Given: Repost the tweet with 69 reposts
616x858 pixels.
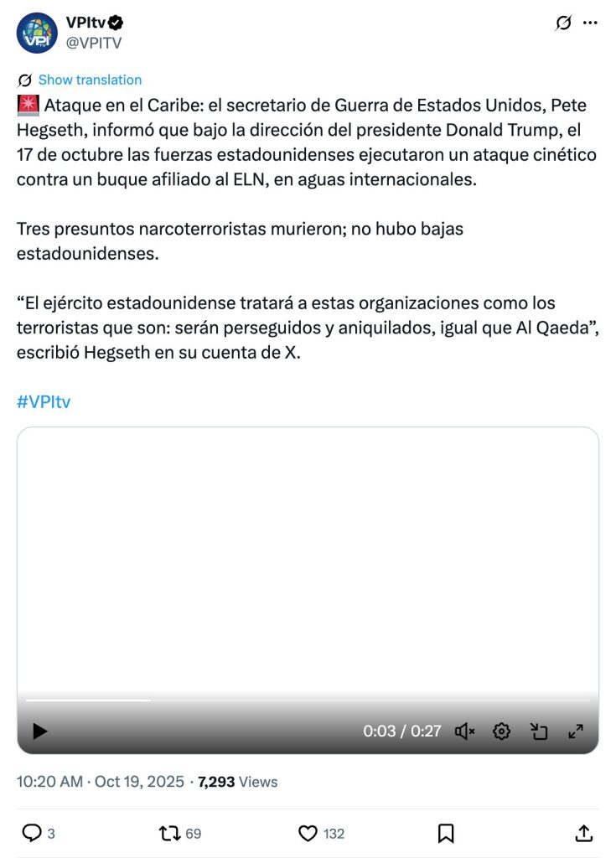Looking at the screenshot, I should (x=169, y=834).
